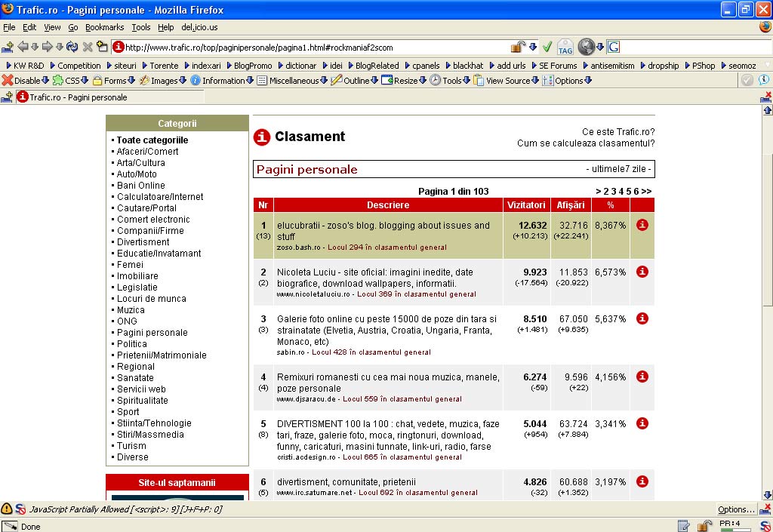Image resolution: width=773 pixels, height=532 pixels.
Task: Click the info icon in Galerie foto row
Action: click(642, 318)
